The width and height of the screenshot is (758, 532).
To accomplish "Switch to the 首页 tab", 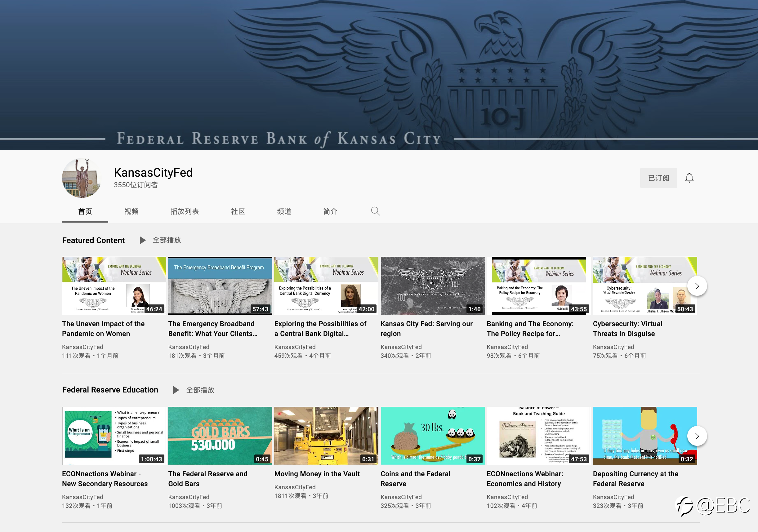I will tap(85, 211).
